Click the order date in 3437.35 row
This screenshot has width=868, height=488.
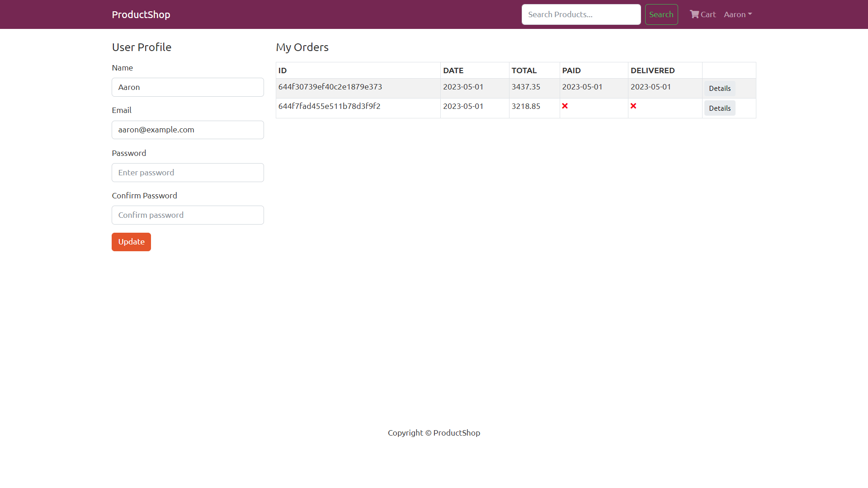click(463, 87)
